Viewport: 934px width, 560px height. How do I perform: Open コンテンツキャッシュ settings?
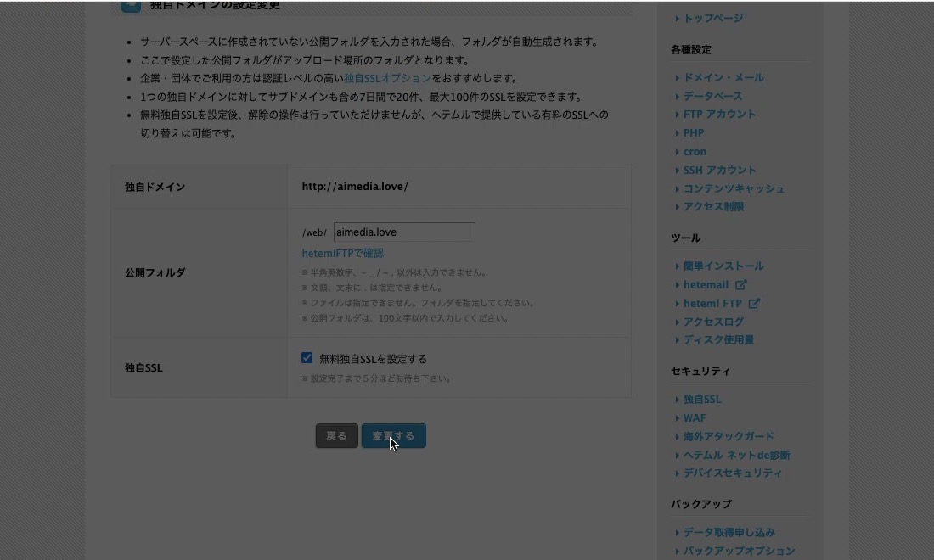pyautogui.click(x=734, y=188)
